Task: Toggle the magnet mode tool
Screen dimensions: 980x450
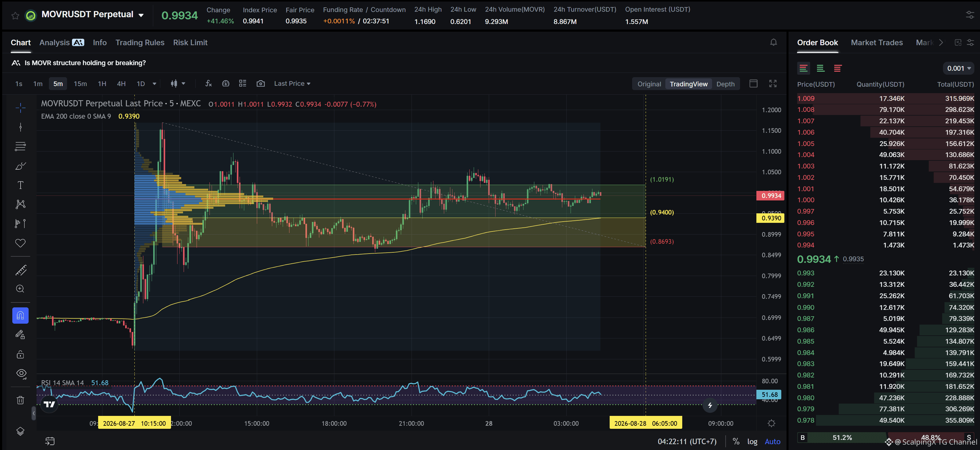Action: (21, 315)
